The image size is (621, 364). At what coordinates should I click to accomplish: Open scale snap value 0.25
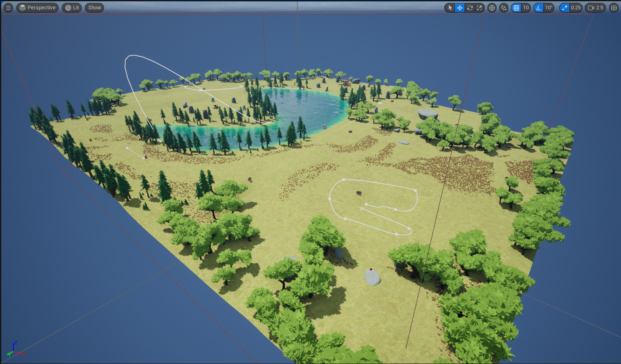click(575, 8)
